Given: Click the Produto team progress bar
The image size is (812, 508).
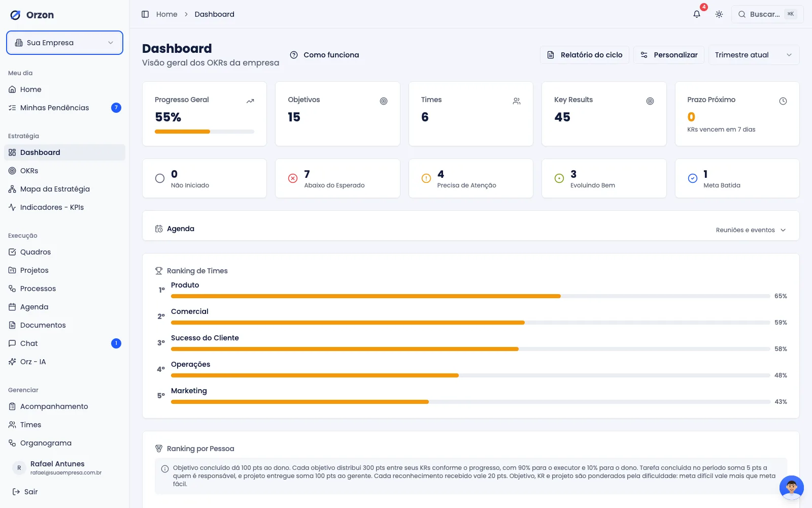Looking at the screenshot, I should click(x=470, y=296).
